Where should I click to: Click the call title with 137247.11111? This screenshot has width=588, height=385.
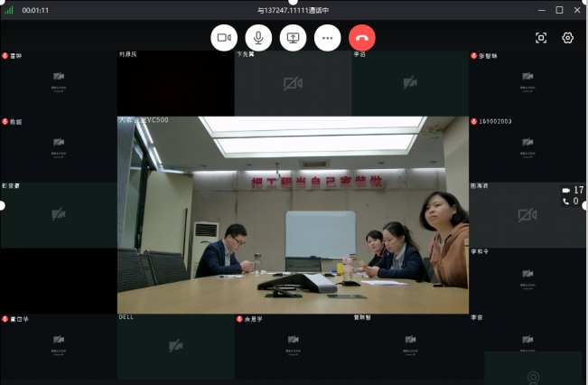[x=293, y=10]
